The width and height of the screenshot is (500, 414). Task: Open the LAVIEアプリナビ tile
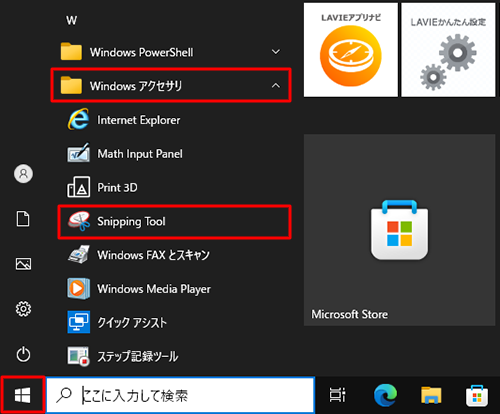pyautogui.click(x=351, y=50)
